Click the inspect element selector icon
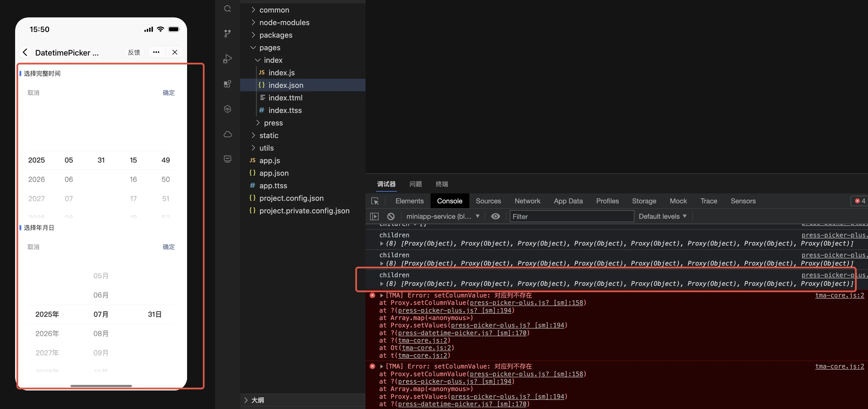 tap(375, 201)
